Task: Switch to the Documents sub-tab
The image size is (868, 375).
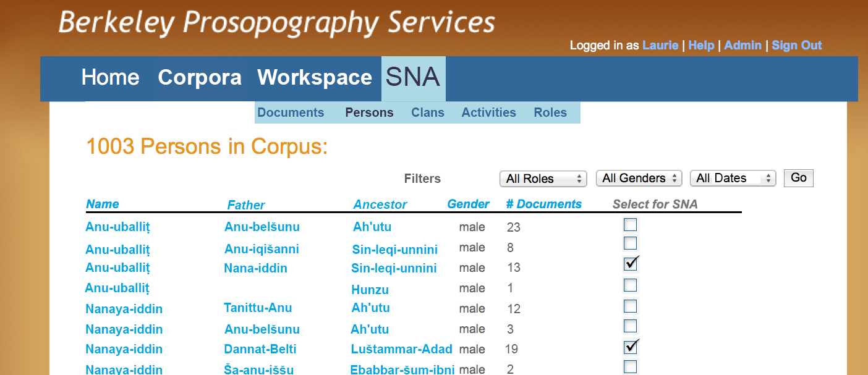Action: 291,112
